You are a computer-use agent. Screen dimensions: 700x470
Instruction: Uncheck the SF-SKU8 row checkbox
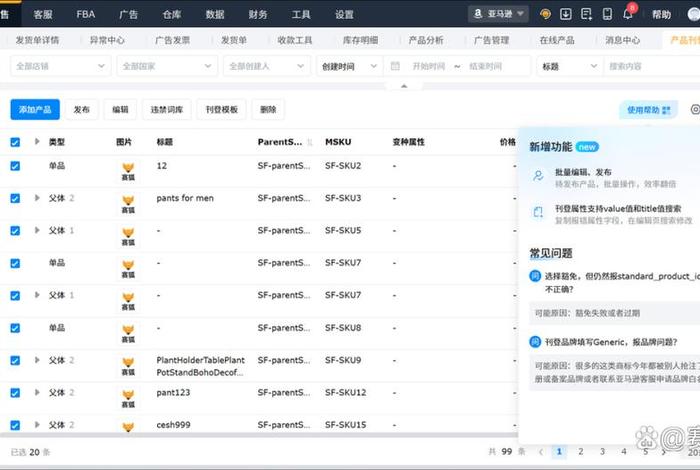pyautogui.click(x=15, y=328)
